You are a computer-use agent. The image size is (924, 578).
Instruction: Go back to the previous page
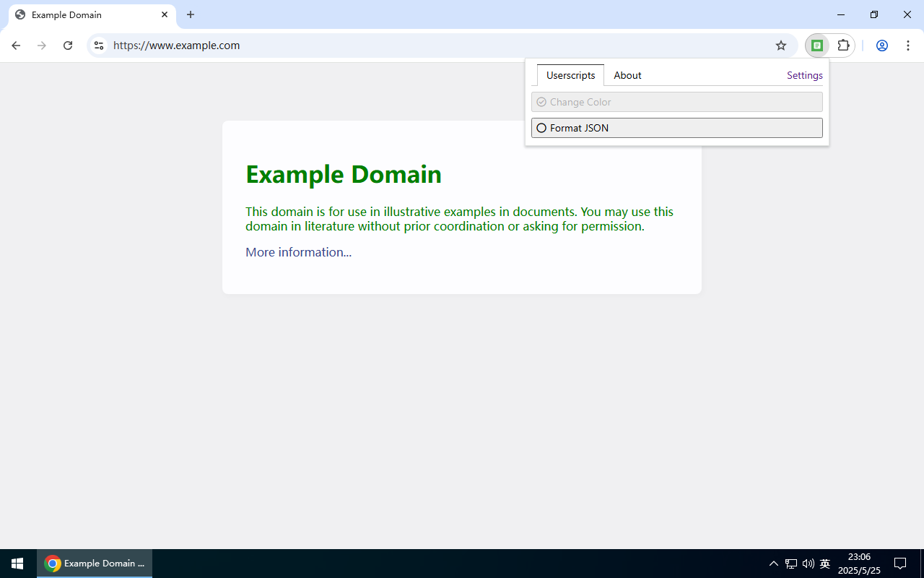[x=16, y=46]
